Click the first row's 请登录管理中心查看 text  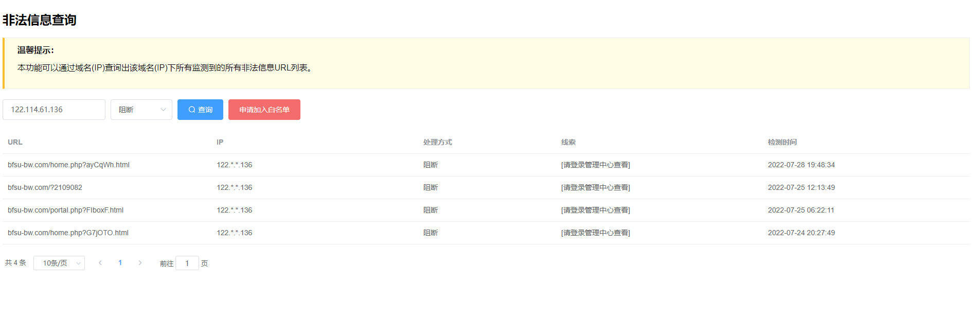click(595, 165)
